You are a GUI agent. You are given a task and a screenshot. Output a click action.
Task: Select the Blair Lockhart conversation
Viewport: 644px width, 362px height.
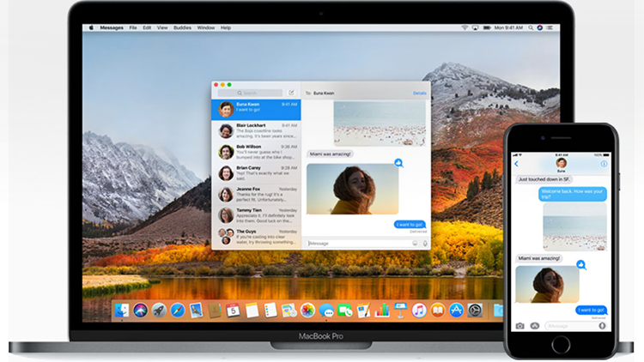coord(256,131)
